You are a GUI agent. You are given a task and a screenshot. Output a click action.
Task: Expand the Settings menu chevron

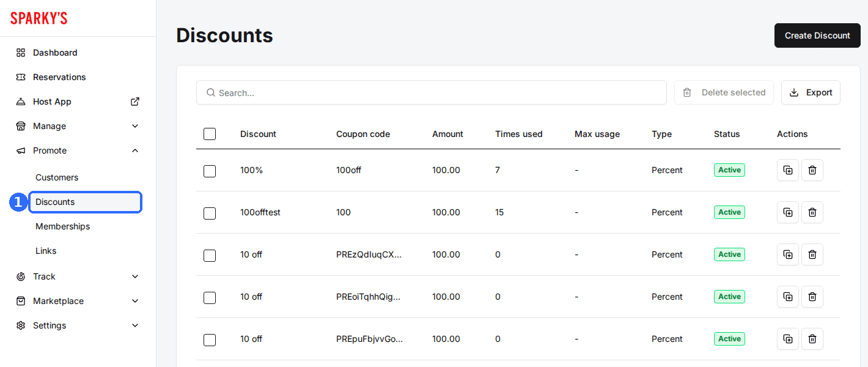click(135, 325)
